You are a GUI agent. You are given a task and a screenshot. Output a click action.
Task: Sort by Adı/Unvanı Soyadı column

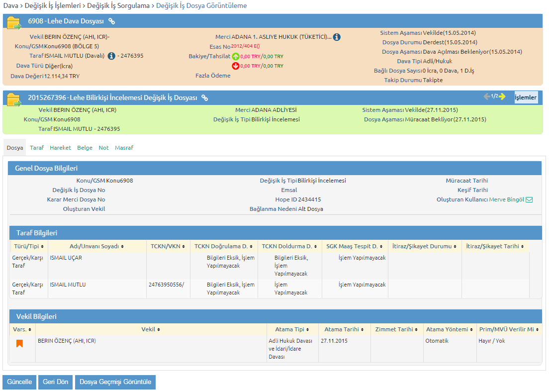[96, 246]
